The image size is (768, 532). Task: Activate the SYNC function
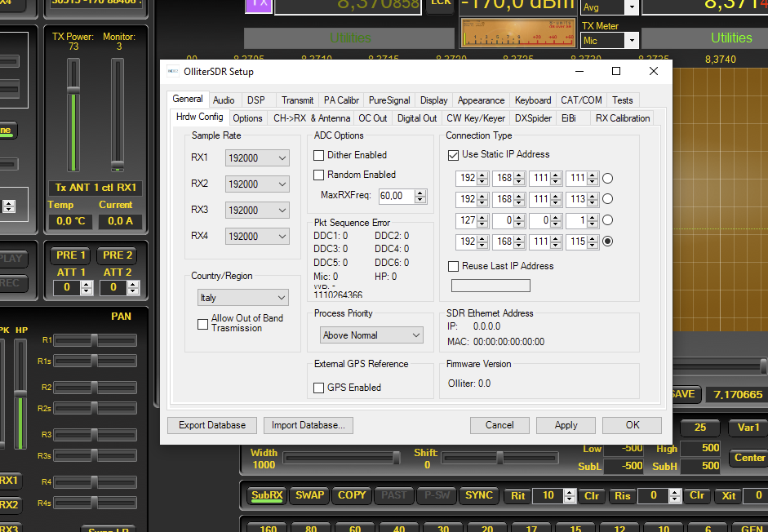tap(479, 494)
